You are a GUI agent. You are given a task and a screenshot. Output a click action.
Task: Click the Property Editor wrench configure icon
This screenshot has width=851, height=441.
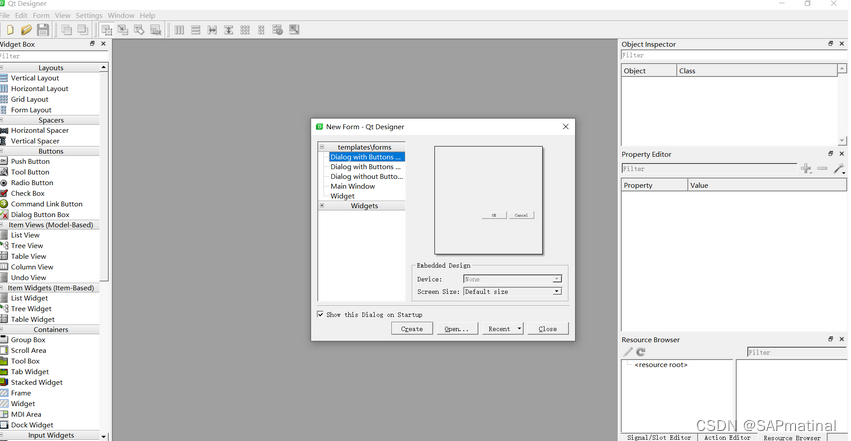coord(839,169)
